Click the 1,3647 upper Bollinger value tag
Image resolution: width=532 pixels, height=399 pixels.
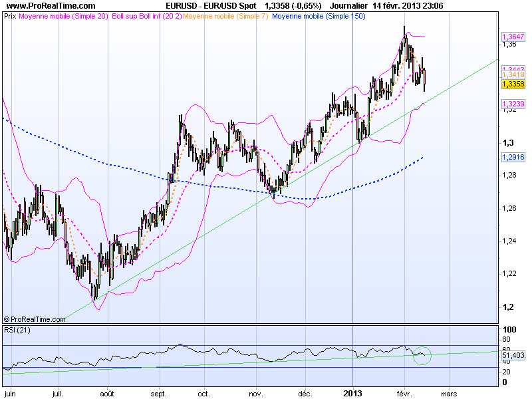pos(513,37)
